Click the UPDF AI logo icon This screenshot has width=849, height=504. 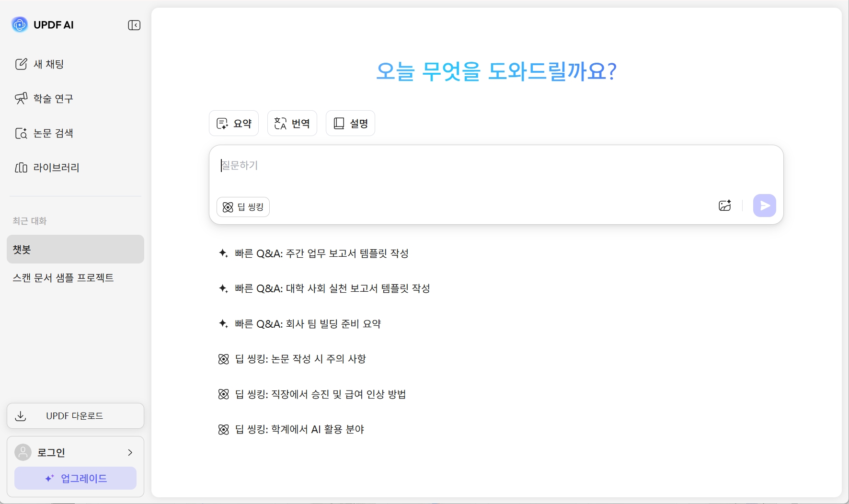pos(20,24)
